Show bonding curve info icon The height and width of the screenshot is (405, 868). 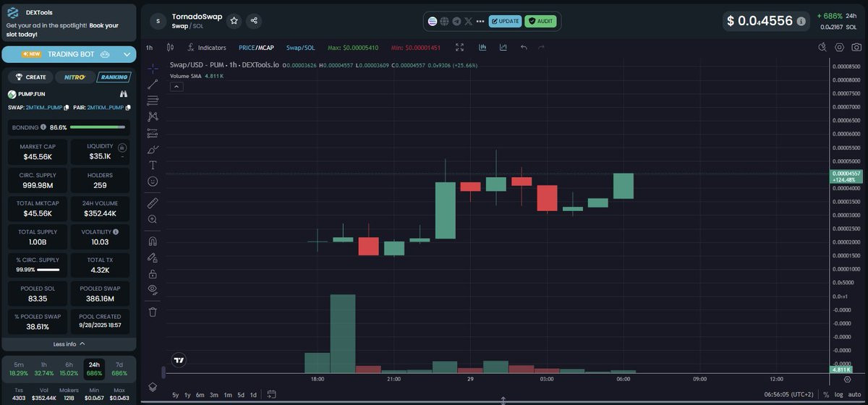pos(43,127)
